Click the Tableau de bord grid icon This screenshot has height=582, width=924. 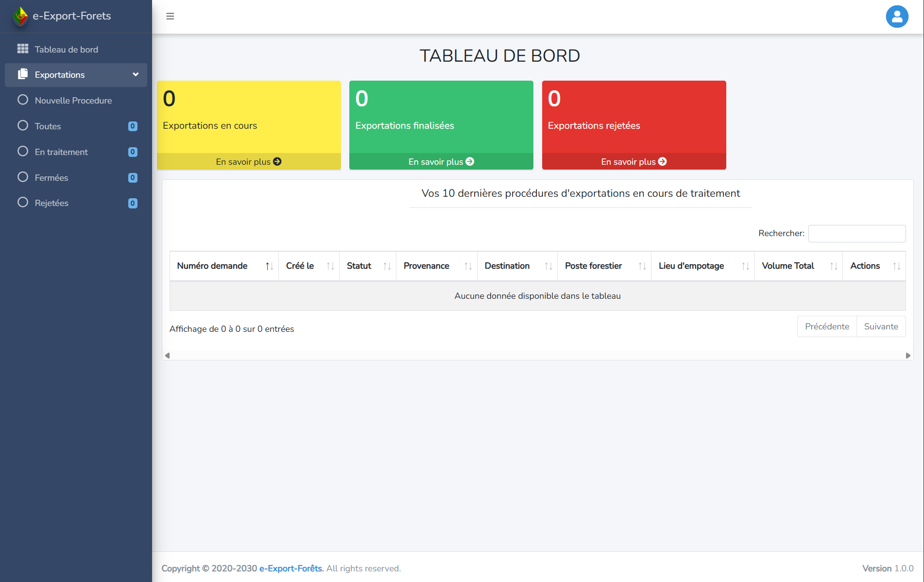tap(22, 49)
